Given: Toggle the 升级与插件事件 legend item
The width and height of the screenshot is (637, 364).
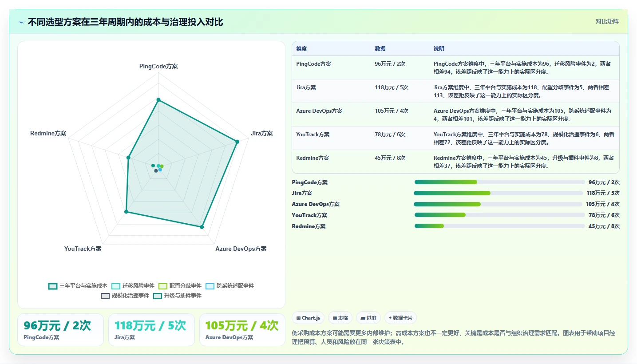Looking at the screenshot, I should 177,296.
